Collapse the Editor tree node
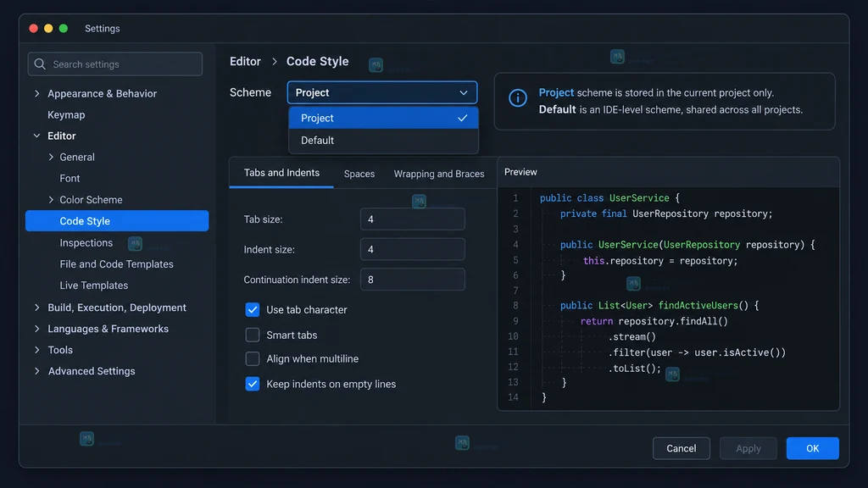868x488 pixels. point(37,136)
